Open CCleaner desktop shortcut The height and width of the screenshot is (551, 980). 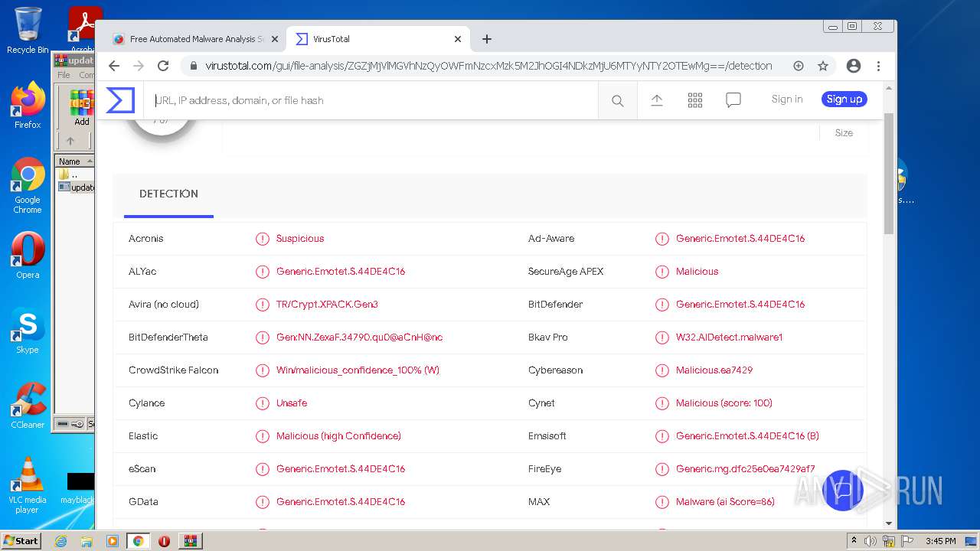28,406
